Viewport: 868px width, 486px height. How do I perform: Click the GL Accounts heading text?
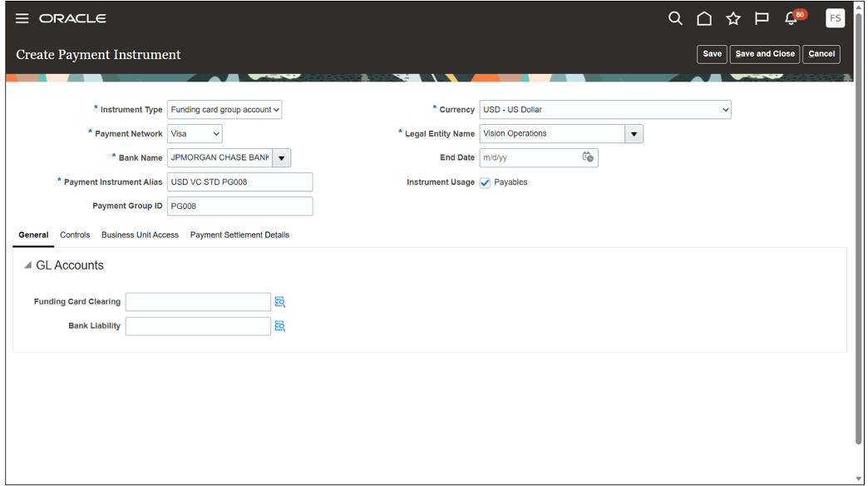pyautogui.click(x=70, y=265)
